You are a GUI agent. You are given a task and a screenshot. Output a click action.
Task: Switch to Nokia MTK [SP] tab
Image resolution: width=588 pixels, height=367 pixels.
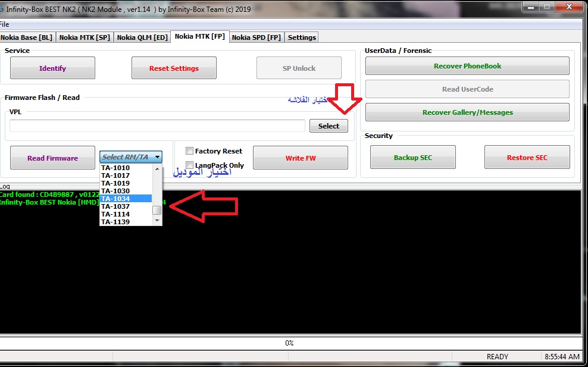pos(85,37)
